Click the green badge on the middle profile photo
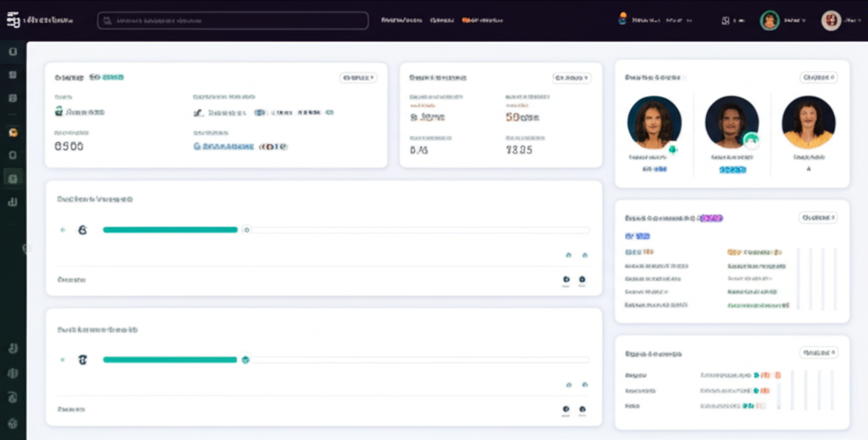 (751, 141)
